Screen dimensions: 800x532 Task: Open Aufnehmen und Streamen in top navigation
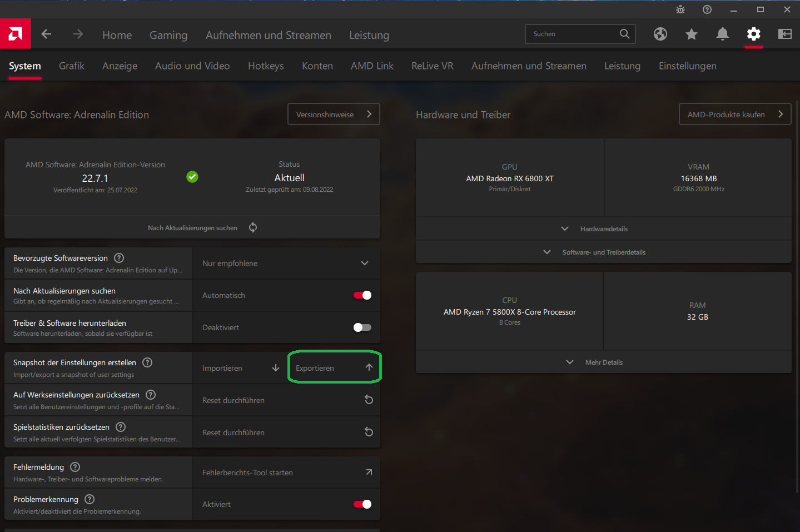[269, 35]
